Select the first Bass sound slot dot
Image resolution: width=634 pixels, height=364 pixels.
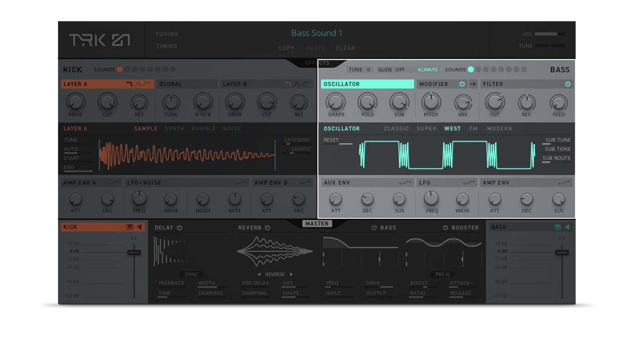pyautogui.click(x=471, y=70)
